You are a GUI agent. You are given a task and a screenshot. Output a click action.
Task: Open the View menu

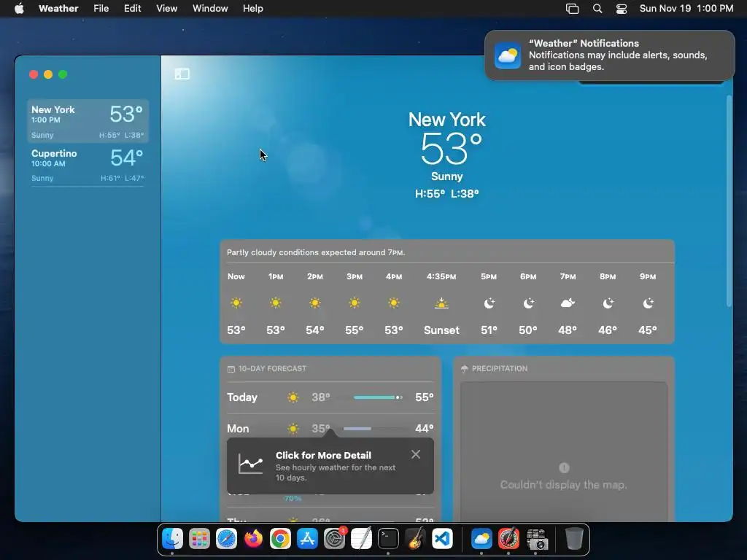pyautogui.click(x=167, y=9)
